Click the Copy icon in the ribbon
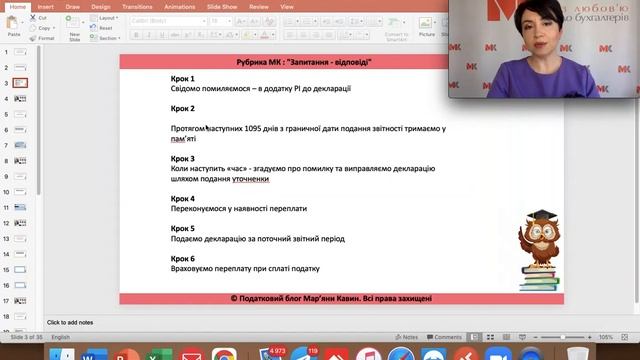640x360 pixels. 33,28
